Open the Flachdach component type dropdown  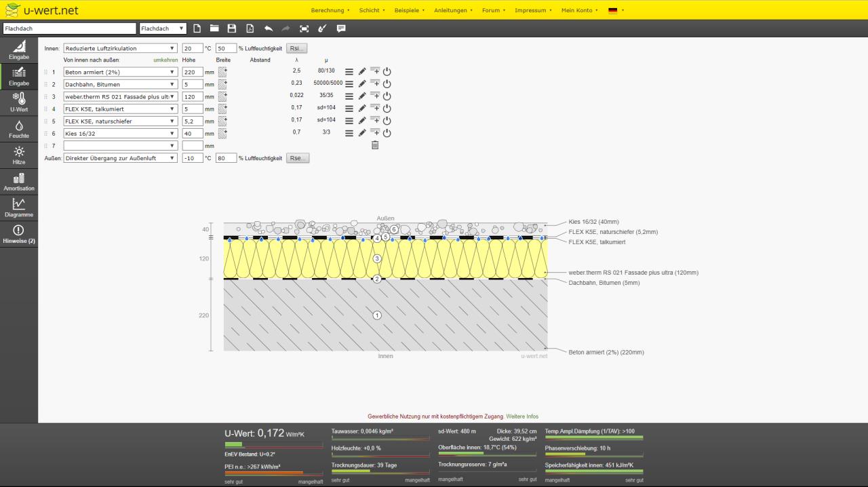[x=163, y=28]
